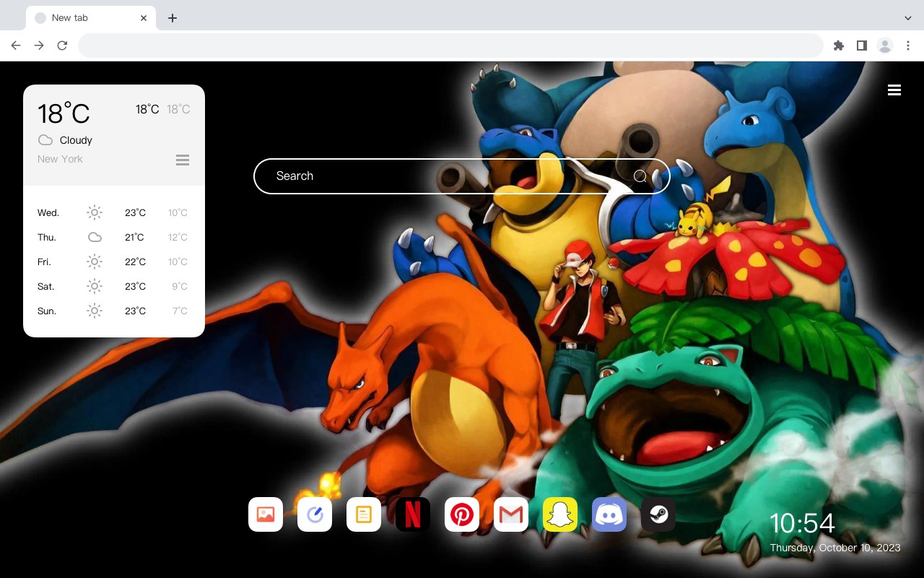
Task: Open the yellow document notes shortcut
Action: click(364, 514)
